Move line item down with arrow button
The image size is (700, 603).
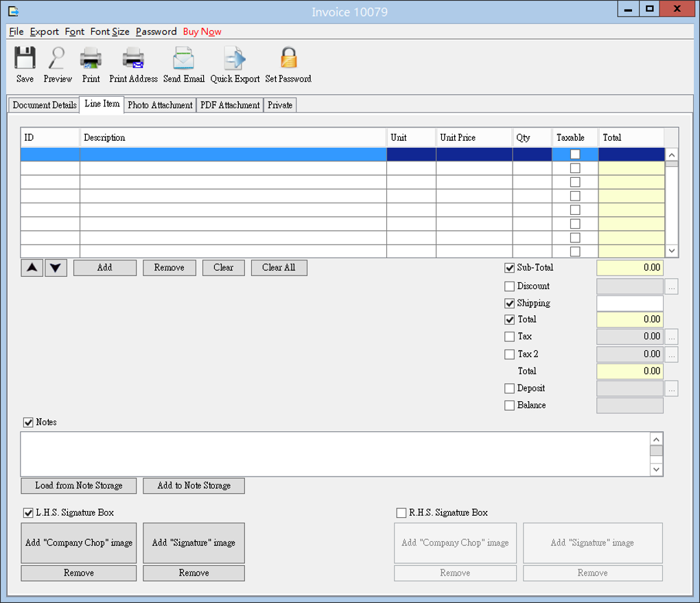pos(56,268)
